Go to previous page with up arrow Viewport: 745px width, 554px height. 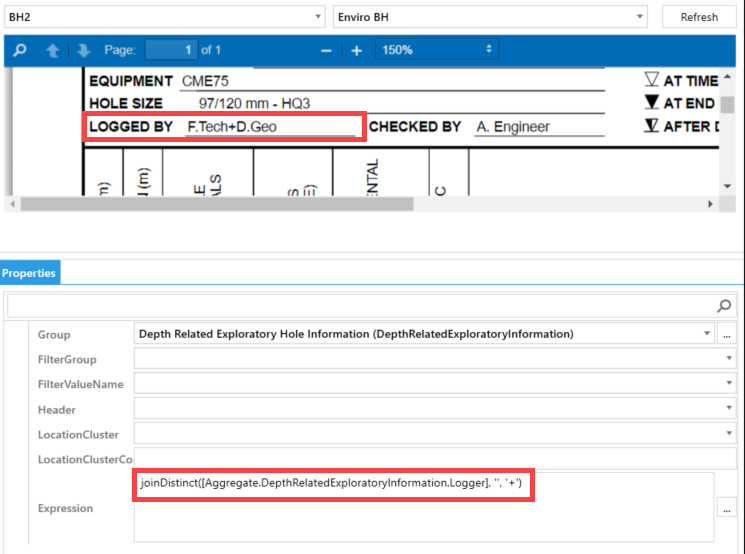53,50
